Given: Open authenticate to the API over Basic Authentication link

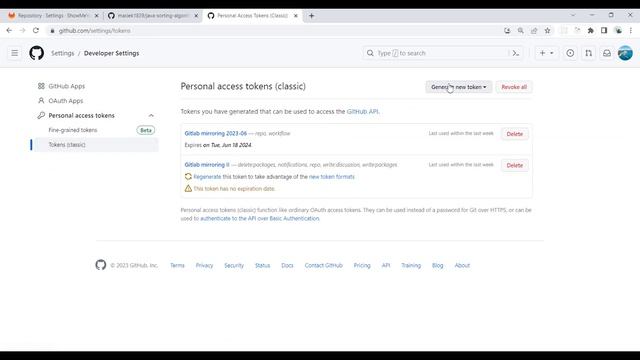Looking at the screenshot, I should [260, 219].
